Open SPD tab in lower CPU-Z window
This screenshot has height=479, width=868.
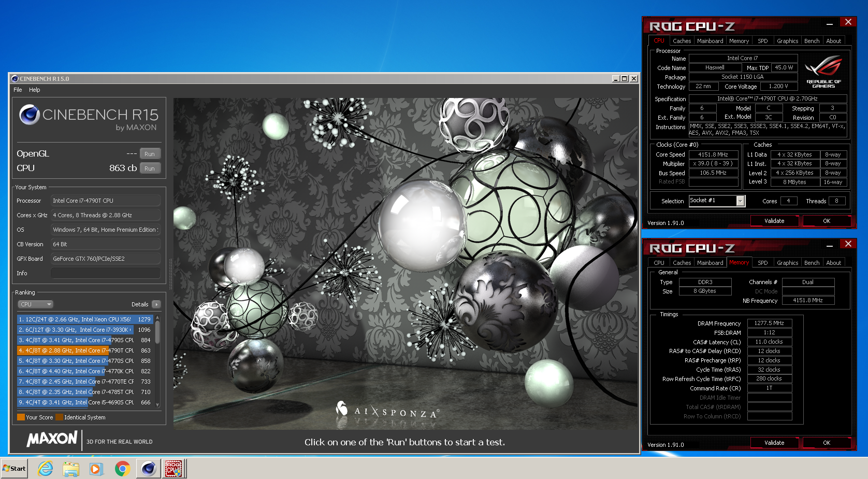762,263
